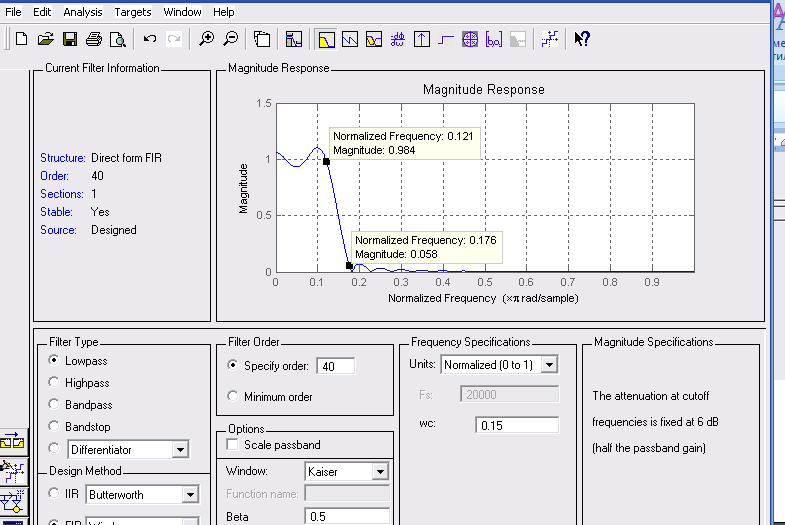Screen dimensions: 785x525
Task: Click the Zoom In magnifier icon
Action: 206,39
